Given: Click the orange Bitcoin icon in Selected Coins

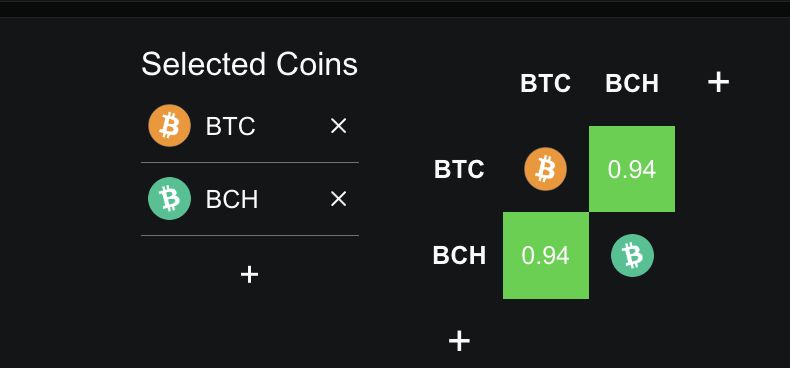Looking at the screenshot, I should pyautogui.click(x=169, y=126).
